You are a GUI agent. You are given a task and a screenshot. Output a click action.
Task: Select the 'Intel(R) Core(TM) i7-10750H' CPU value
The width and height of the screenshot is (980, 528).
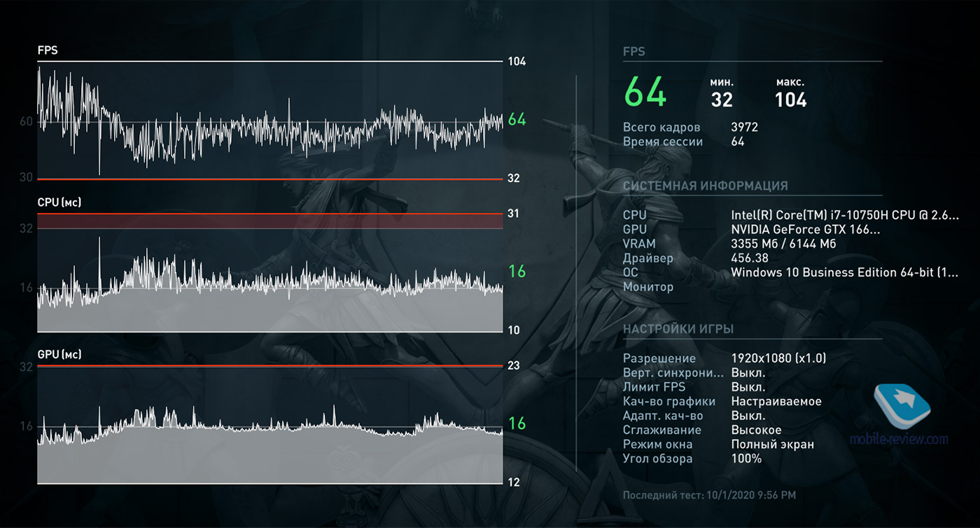click(844, 215)
